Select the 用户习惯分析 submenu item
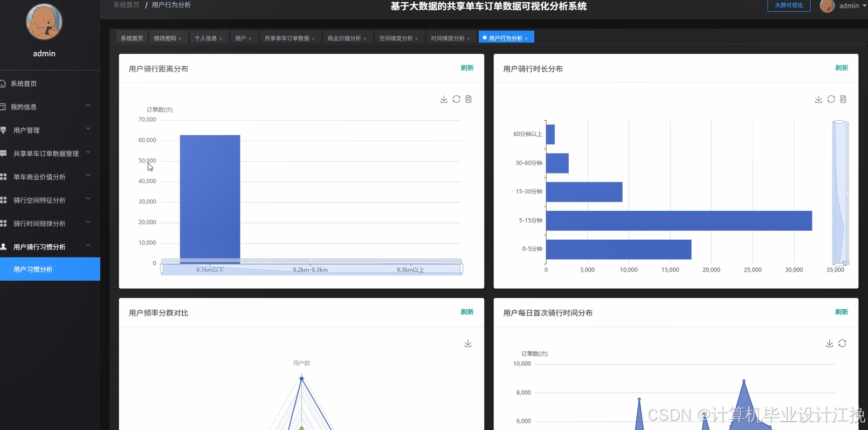 click(50, 269)
